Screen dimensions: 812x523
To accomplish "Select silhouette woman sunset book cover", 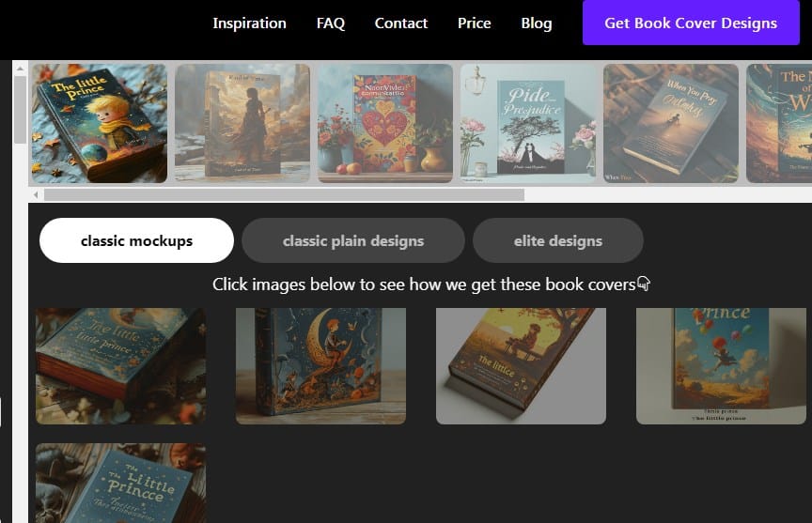I will (242, 123).
